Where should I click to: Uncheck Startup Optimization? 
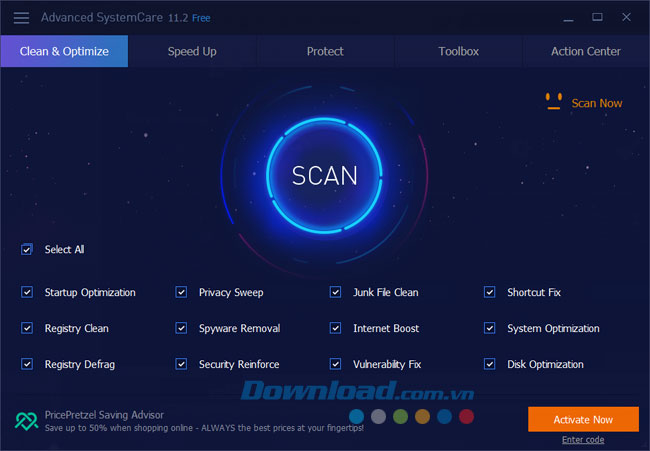point(27,292)
